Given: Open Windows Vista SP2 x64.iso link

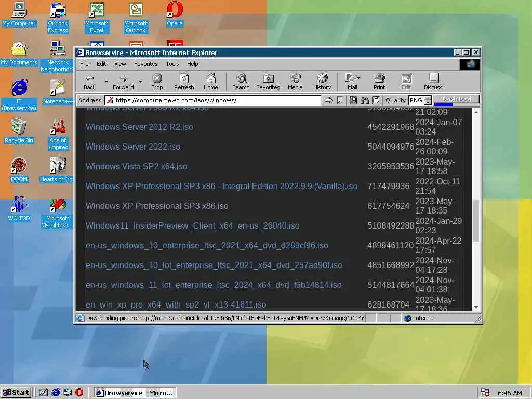Looking at the screenshot, I should point(137,166).
